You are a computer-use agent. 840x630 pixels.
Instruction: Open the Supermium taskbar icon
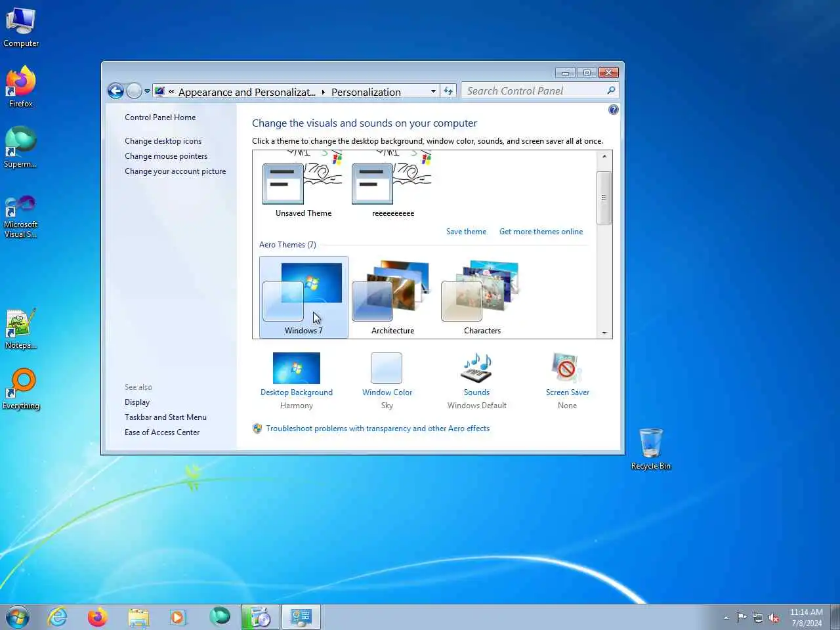pyautogui.click(x=220, y=617)
